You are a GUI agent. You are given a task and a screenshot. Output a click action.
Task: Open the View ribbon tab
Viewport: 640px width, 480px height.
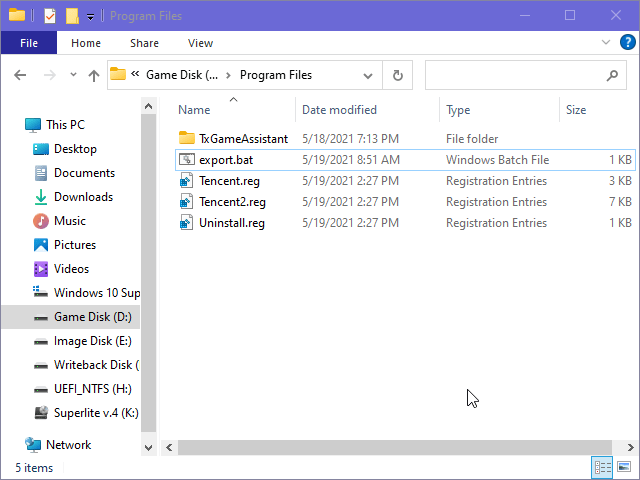[200, 43]
